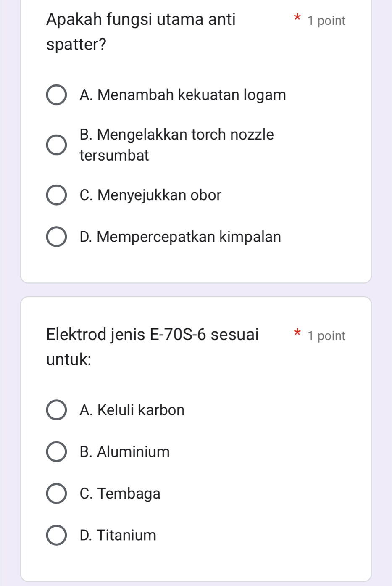This screenshot has width=392, height=586.
Task: Choose the 'B. Aluminium' radio button
Action: [56, 452]
